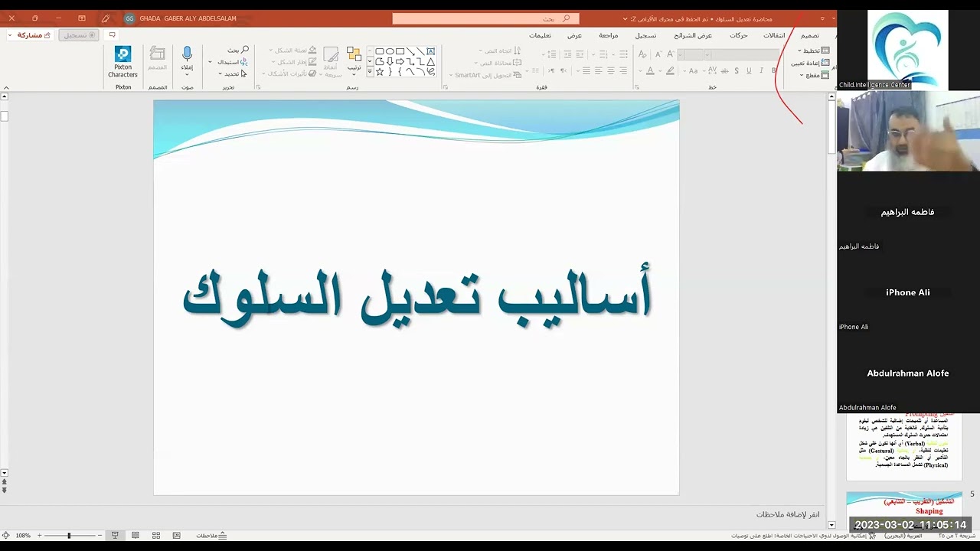Screen dimensions: 980x551
Task: Toggle Notes (ملاحظات) pane in status bar
Action: [x=211, y=536]
